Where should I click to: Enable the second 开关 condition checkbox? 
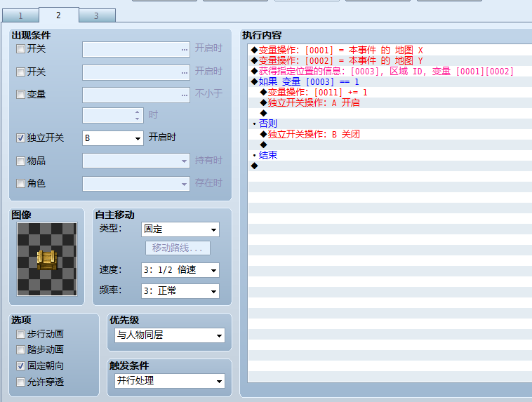[20, 72]
